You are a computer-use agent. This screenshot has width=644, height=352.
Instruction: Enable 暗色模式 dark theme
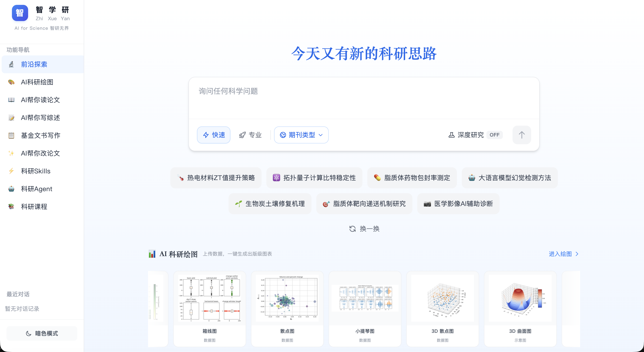pos(42,334)
